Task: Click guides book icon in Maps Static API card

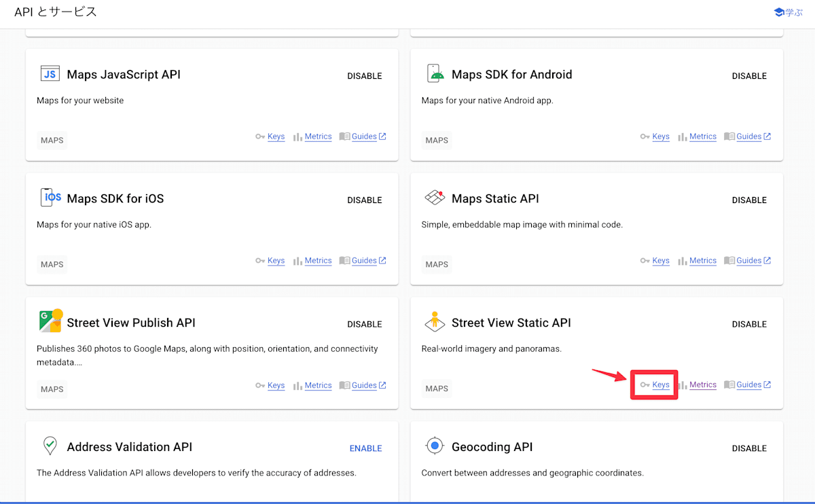Action: click(x=729, y=261)
